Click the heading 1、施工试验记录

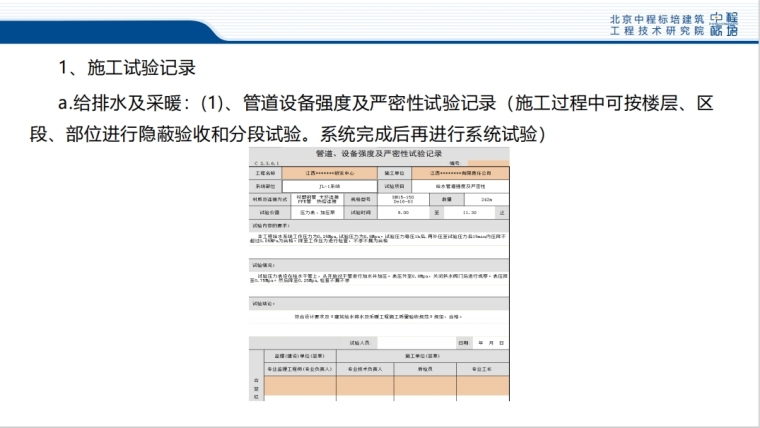126,69
